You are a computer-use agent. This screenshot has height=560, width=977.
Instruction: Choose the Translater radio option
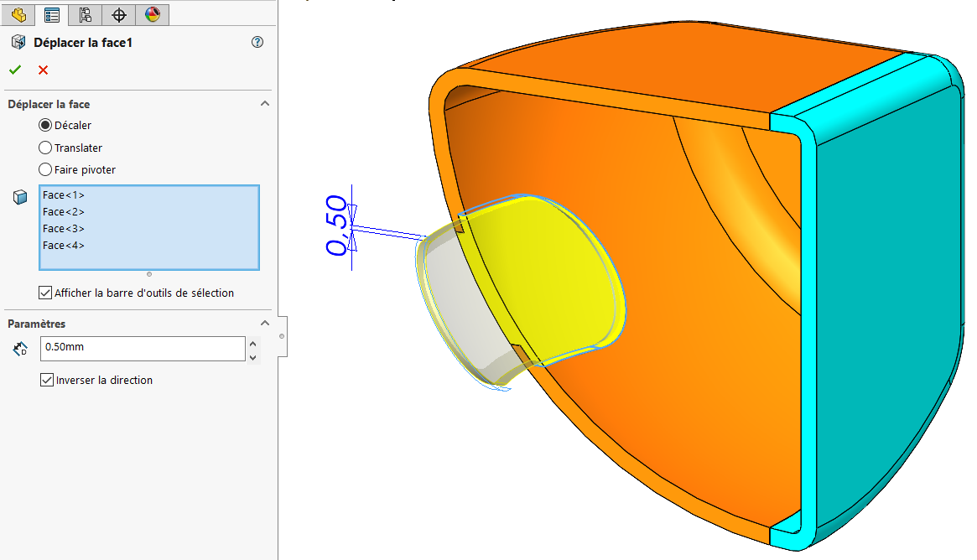point(45,148)
